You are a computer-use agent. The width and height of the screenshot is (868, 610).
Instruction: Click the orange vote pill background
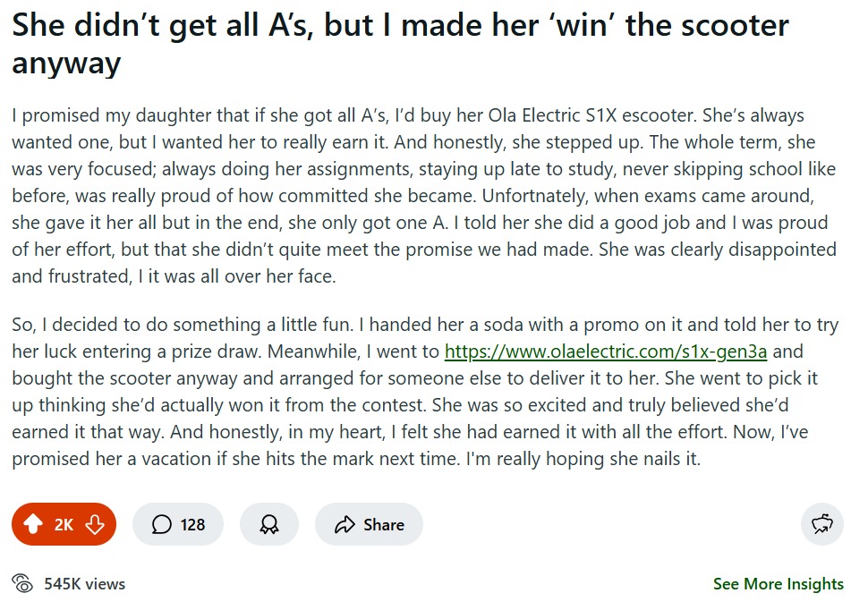64,523
